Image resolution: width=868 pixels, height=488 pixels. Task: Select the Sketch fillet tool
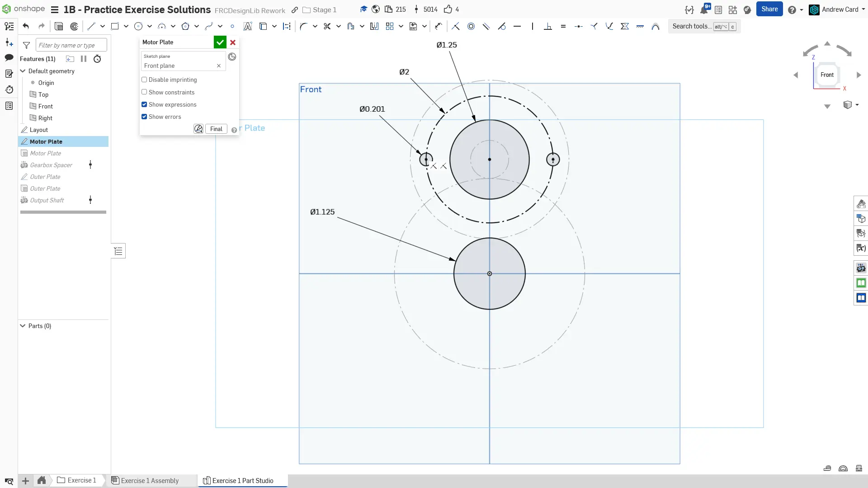click(x=303, y=26)
